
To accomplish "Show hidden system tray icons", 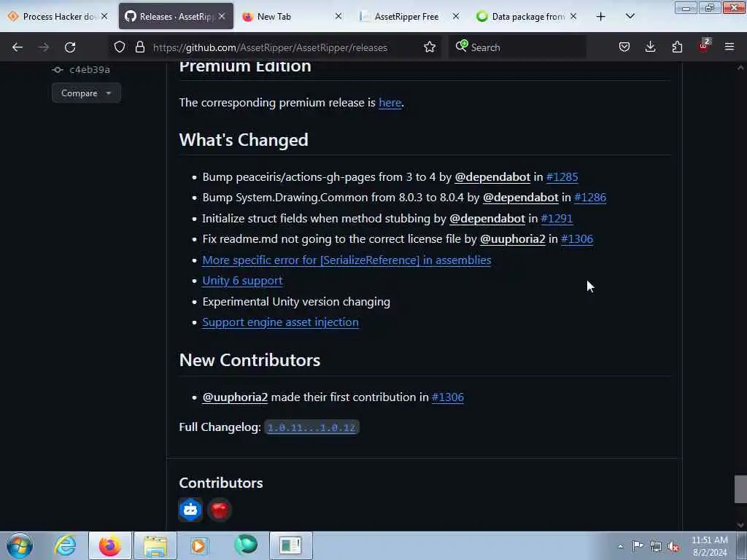I will pyautogui.click(x=620, y=546).
